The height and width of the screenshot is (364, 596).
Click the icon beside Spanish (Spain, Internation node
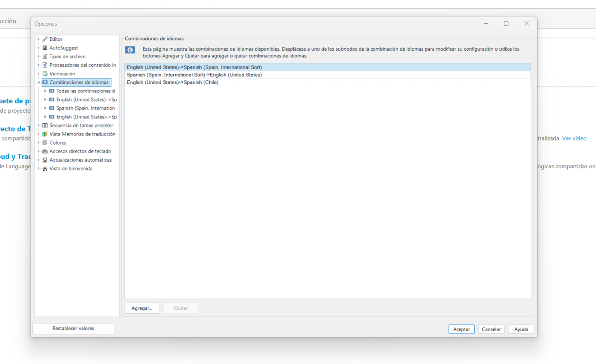tap(52, 108)
